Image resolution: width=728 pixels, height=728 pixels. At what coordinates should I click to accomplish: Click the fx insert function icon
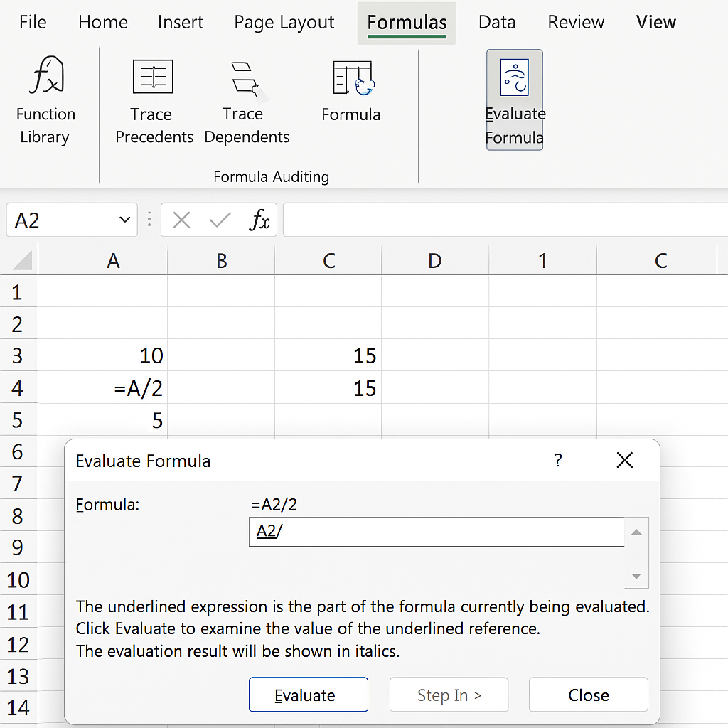(259, 220)
